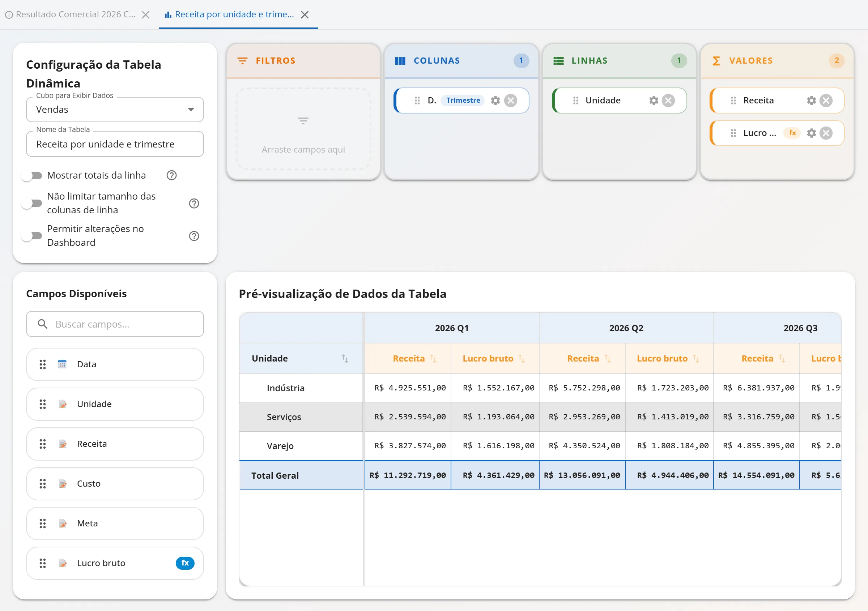Click the Indústria row label
Viewport: 868px width, 611px height.
(285, 388)
